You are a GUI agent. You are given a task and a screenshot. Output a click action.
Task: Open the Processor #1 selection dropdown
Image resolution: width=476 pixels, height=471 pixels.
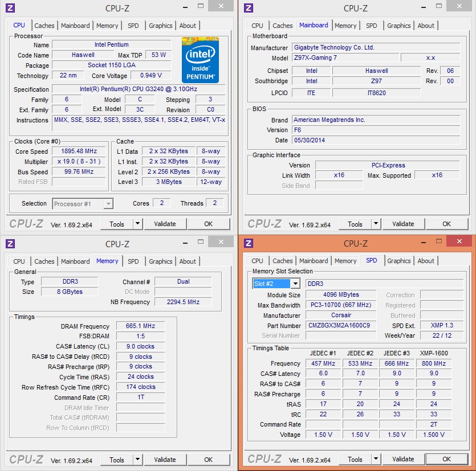pos(108,204)
